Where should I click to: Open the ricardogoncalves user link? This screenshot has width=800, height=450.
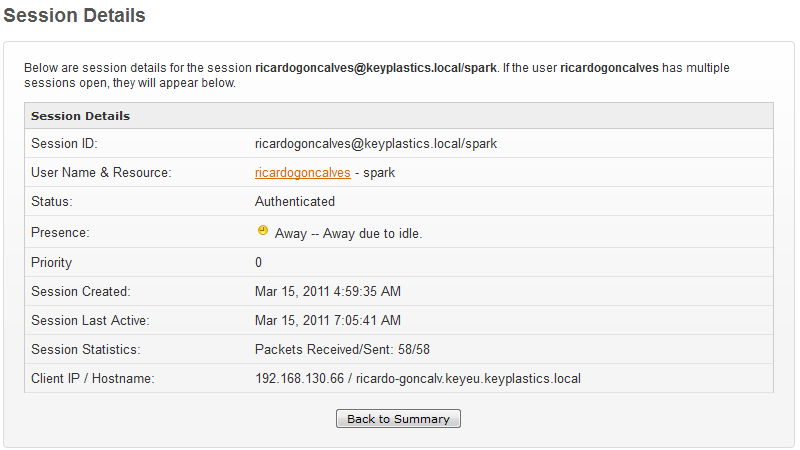tap(303, 173)
